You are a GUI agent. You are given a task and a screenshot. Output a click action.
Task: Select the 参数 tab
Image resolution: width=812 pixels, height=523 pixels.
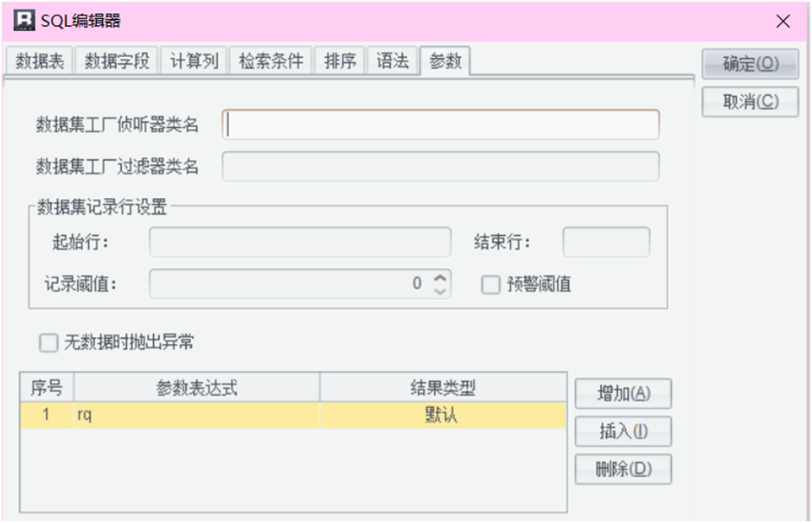click(x=445, y=62)
